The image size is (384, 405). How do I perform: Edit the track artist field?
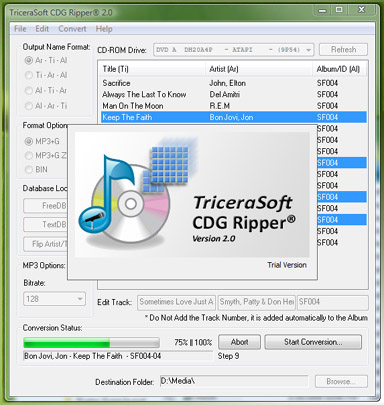pos(256,302)
